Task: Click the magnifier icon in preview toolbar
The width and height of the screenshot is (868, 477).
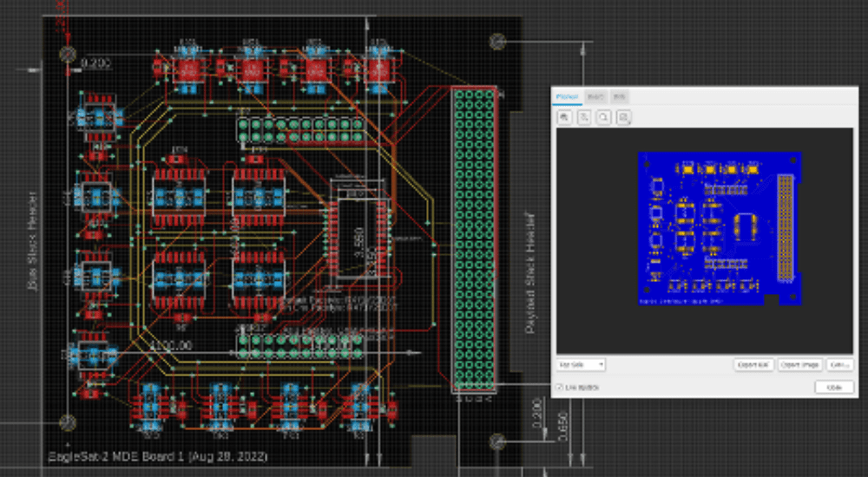Action: (x=604, y=117)
